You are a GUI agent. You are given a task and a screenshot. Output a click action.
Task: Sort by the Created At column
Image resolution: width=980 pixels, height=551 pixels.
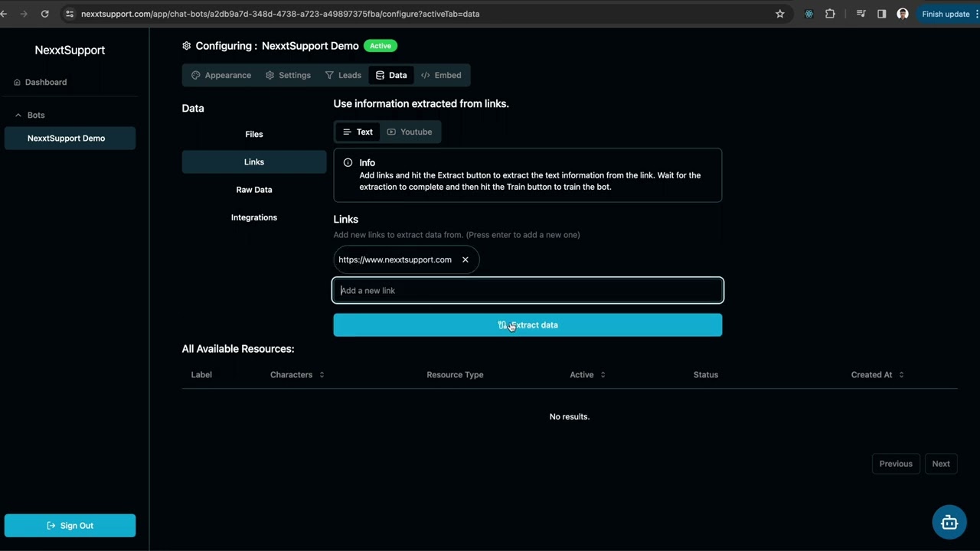click(877, 375)
